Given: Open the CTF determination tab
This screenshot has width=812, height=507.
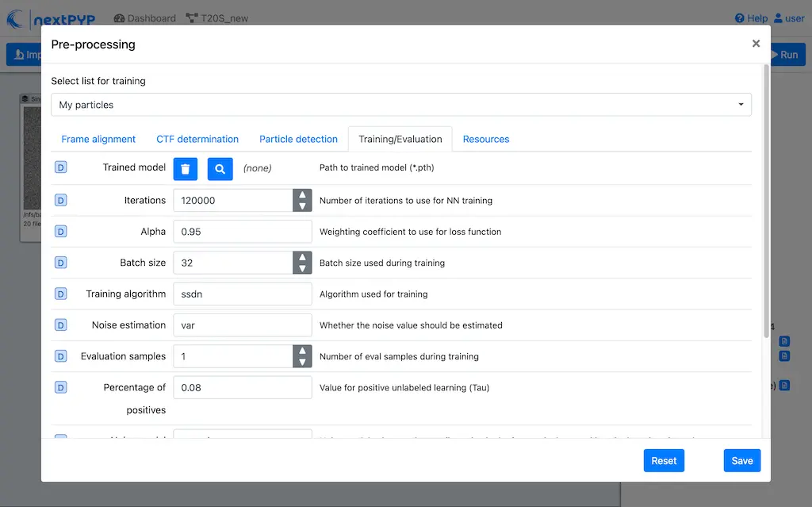Looking at the screenshot, I should pyautogui.click(x=197, y=139).
